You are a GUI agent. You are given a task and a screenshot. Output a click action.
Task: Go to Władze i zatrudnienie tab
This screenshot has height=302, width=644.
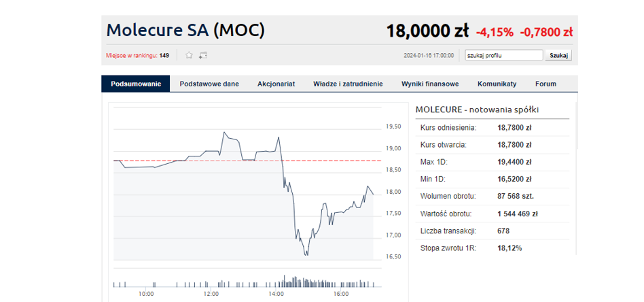pyautogui.click(x=348, y=84)
